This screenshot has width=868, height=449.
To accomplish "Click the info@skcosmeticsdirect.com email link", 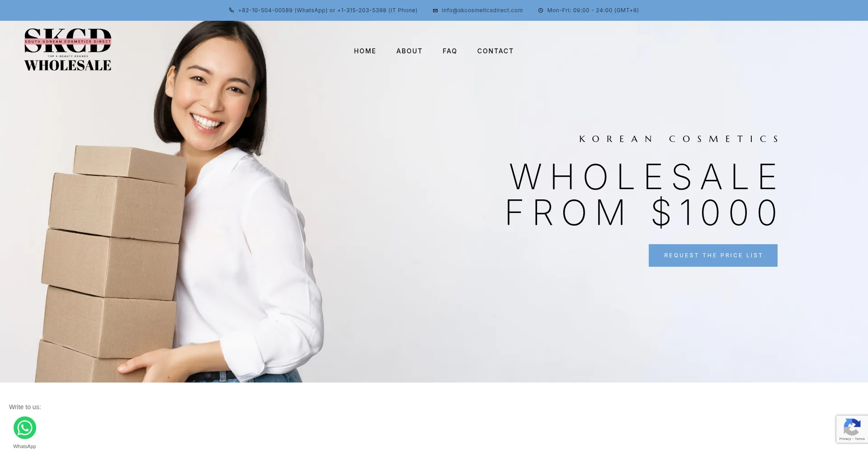I will click(482, 10).
